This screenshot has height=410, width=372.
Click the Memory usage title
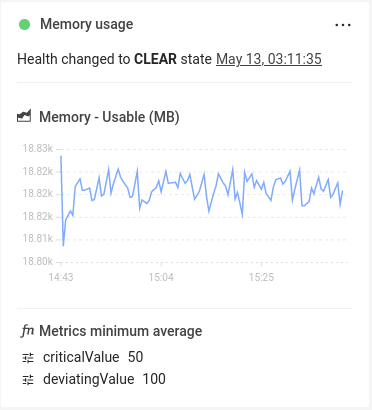click(x=87, y=24)
